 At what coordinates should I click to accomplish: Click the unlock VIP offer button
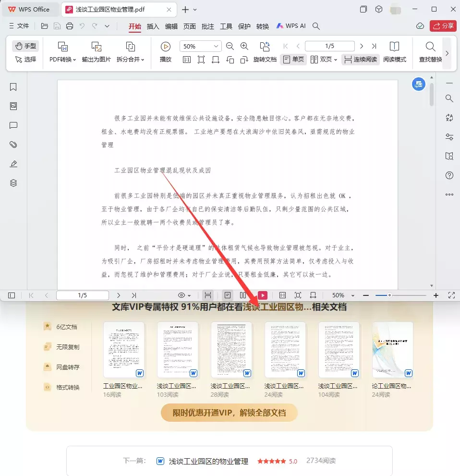click(229, 413)
